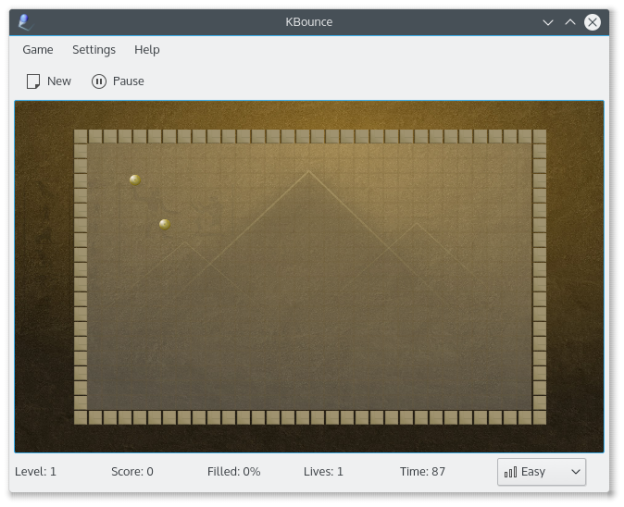This screenshot has height=507, width=624.
Task: Click the KBounce app icon in title bar
Action: point(25,22)
